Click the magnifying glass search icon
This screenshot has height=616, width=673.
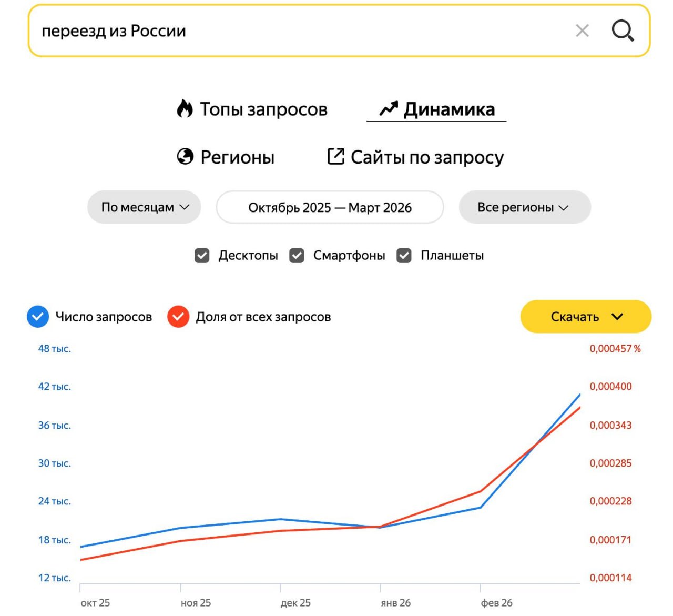[x=623, y=31]
